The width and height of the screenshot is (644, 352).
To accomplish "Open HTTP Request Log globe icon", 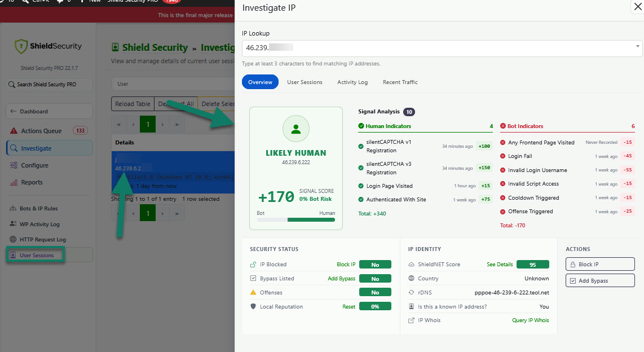I will 13,239.
